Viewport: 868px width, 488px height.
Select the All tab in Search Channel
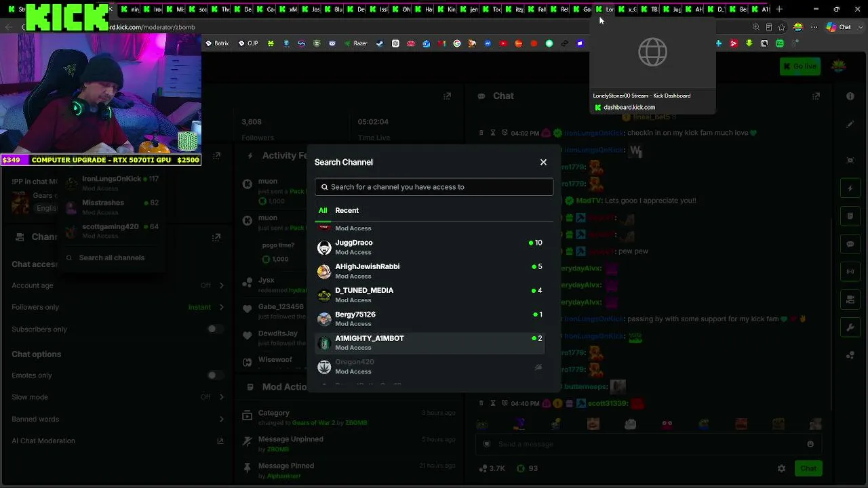tap(323, 210)
